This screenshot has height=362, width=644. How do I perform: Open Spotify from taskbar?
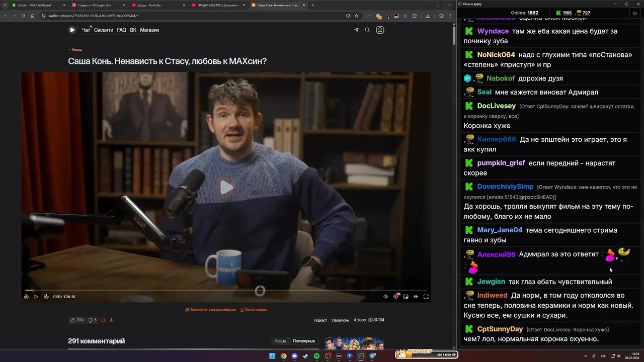pyautogui.click(x=316, y=356)
